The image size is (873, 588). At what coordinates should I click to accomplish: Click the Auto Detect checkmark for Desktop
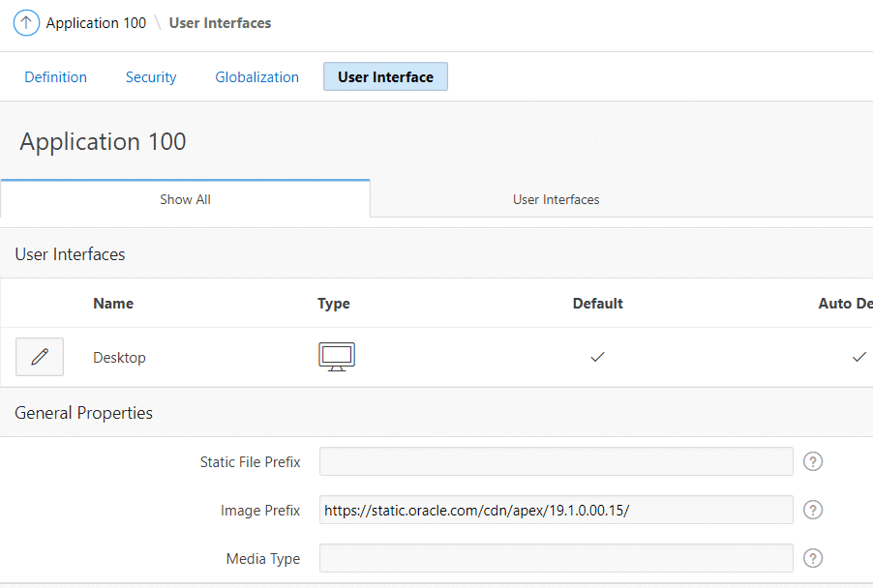coord(858,357)
